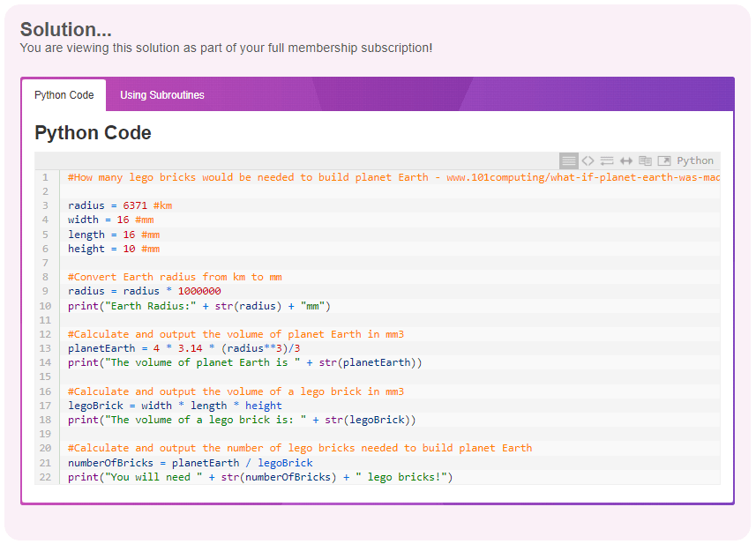Click the full membership subscription notice text
Screen dimensions: 756x544
pos(226,48)
